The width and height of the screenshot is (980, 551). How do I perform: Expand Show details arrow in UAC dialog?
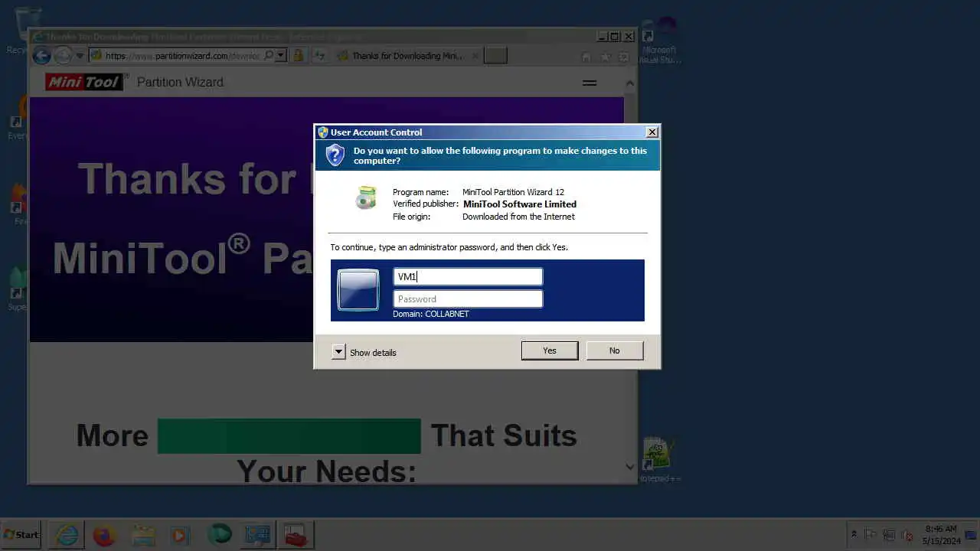point(338,352)
